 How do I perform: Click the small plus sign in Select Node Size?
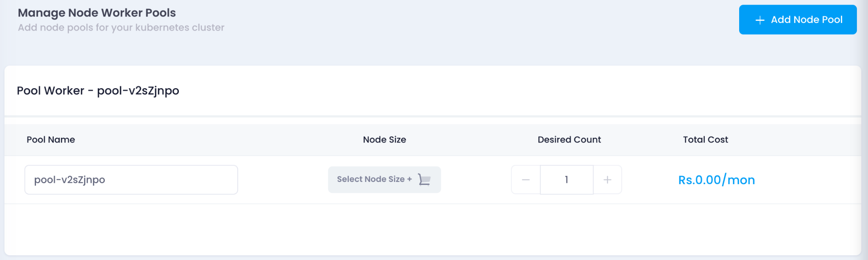coord(409,179)
